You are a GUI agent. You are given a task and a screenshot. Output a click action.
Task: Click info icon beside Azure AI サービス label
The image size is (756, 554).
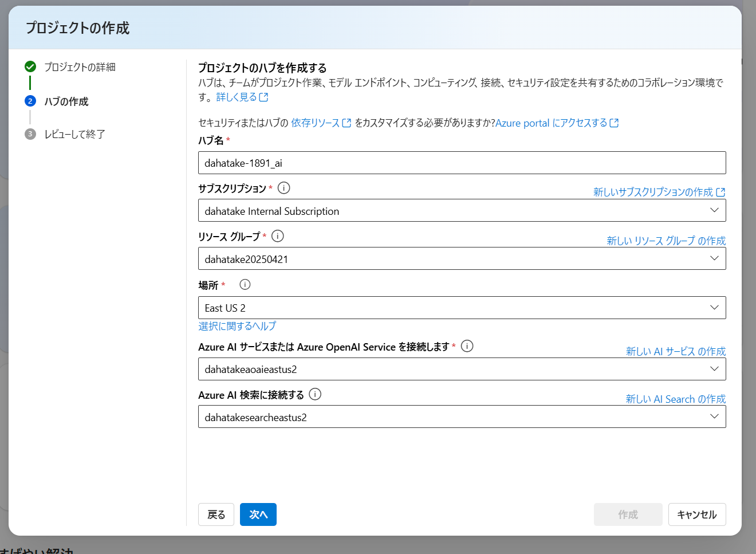pyautogui.click(x=467, y=346)
